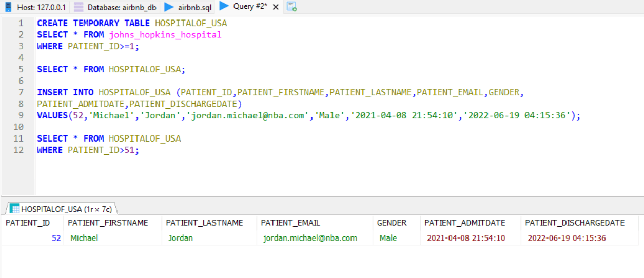
Task: Click the play icon on airbnb.sql tab
Action: point(169,7)
